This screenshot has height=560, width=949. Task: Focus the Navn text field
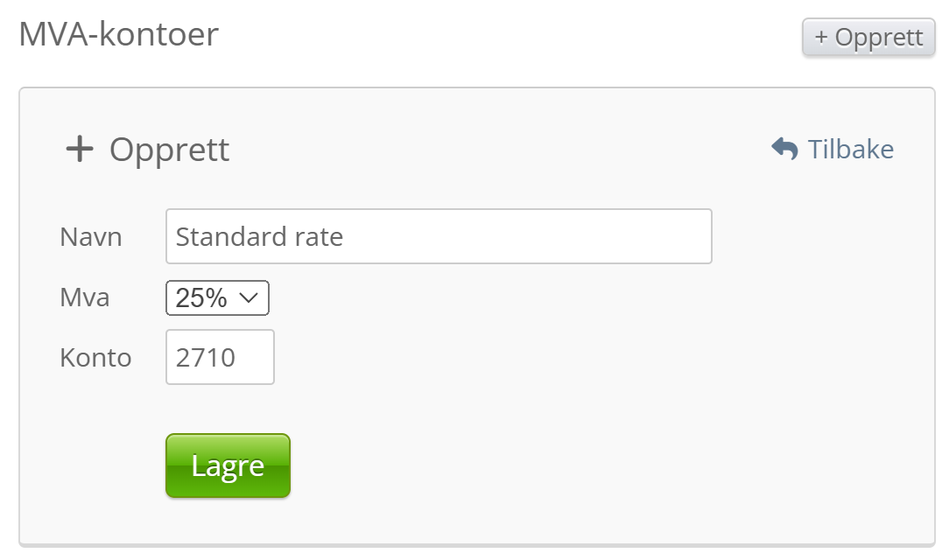click(x=438, y=236)
